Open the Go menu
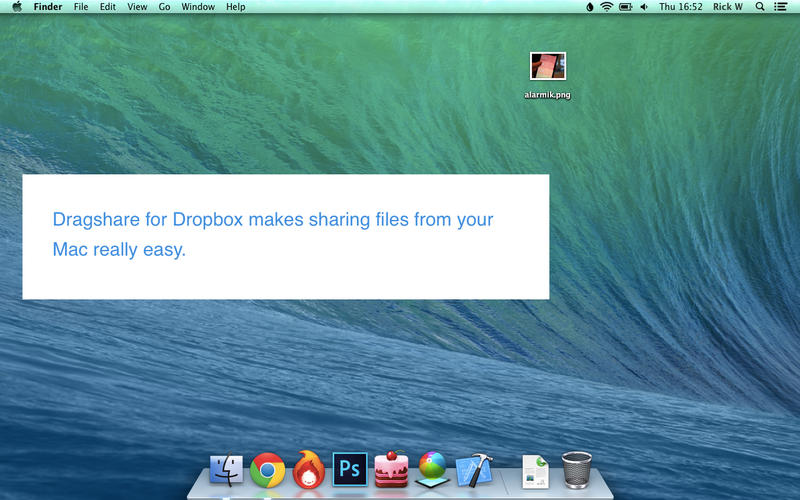 164,7
